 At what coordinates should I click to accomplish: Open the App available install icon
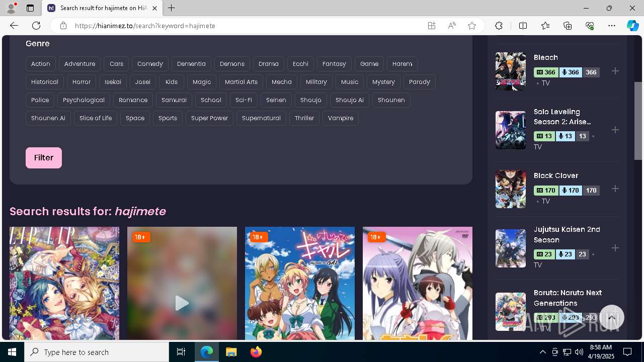432,26
